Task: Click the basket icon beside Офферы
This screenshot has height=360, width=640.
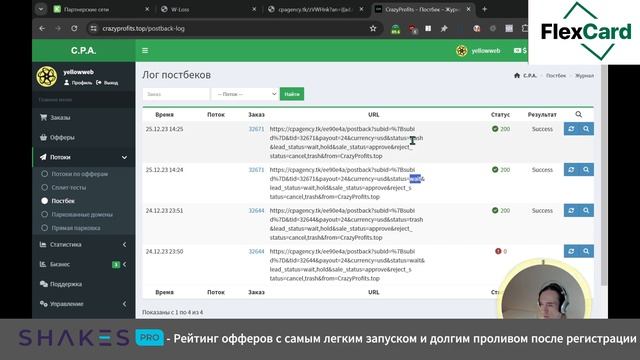Action: click(x=43, y=137)
